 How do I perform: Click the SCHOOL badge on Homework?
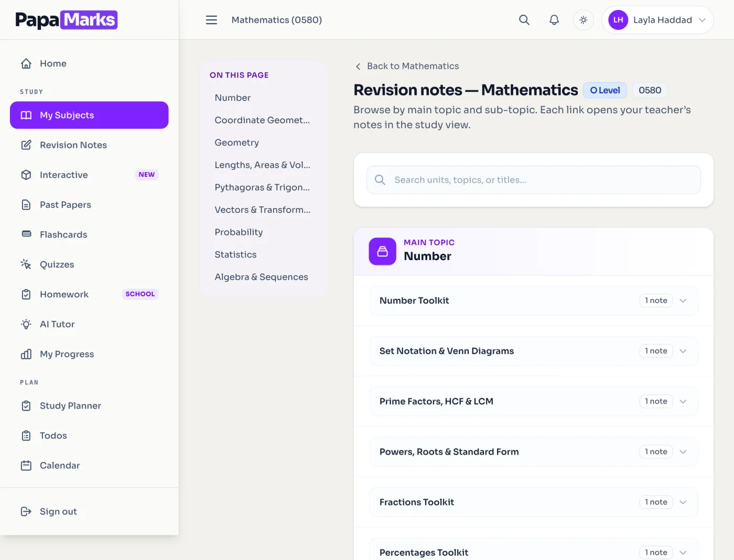pos(140,294)
